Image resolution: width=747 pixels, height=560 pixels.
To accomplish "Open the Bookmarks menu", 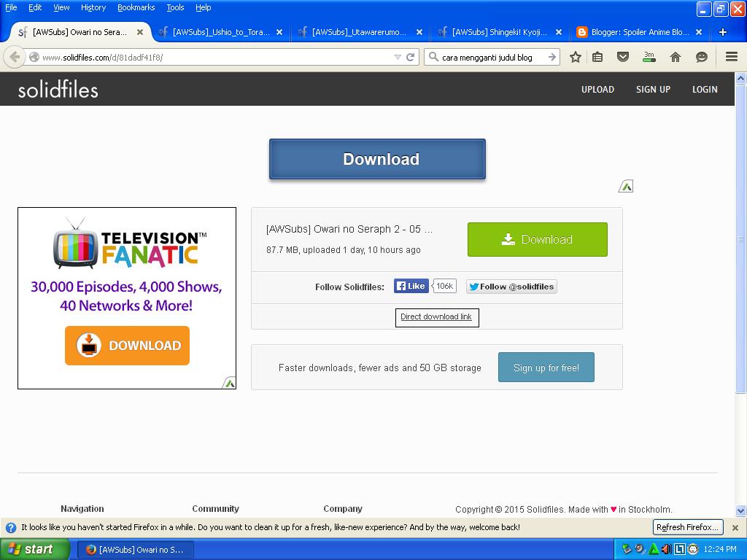I will tap(135, 7).
